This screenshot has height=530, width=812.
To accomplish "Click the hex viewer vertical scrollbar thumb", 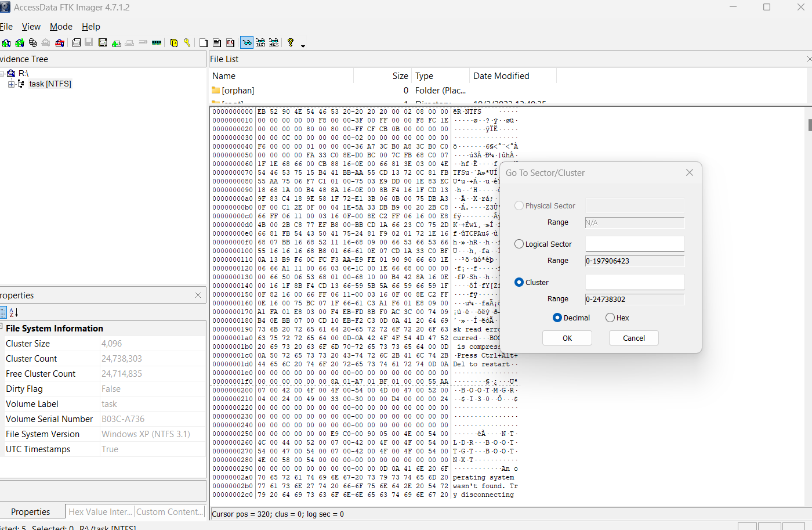I will pos(810,125).
